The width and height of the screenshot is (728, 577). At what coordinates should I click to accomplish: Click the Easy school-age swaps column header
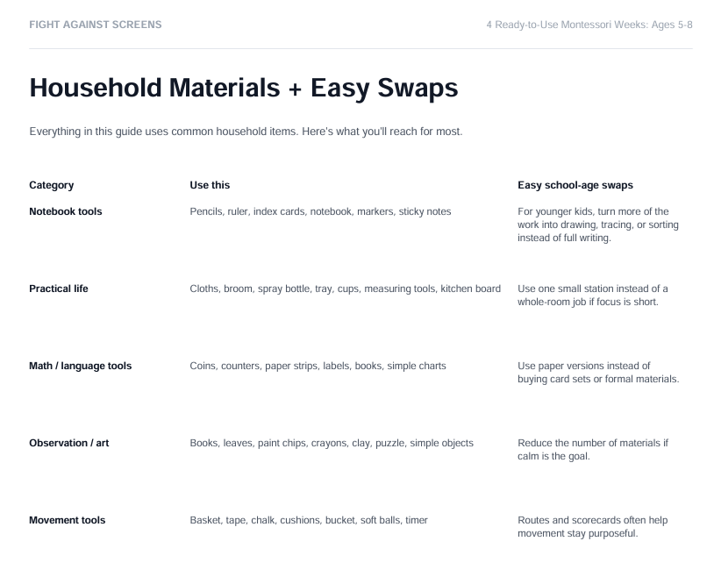tap(575, 185)
